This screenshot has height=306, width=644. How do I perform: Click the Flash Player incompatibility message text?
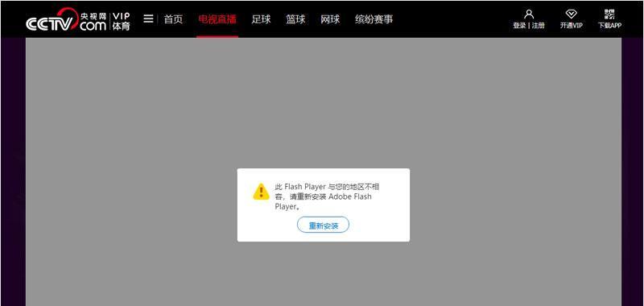pyautogui.click(x=327, y=196)
